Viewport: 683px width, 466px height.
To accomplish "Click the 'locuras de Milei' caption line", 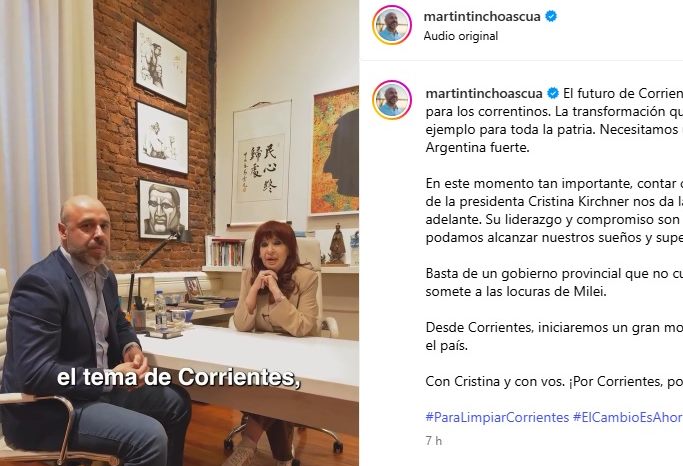I will coord(516,291).
